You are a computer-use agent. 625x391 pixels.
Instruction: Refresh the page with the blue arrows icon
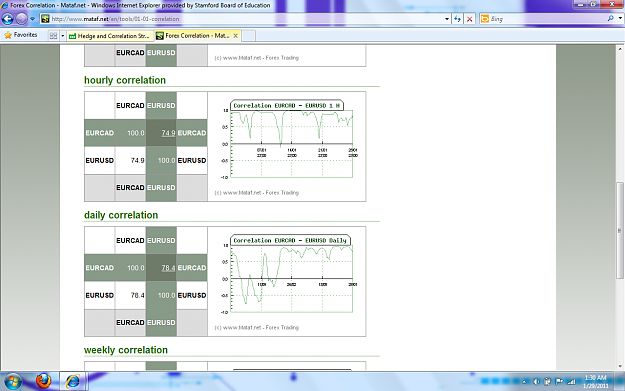pyautogui.click(x=457, y=19)
